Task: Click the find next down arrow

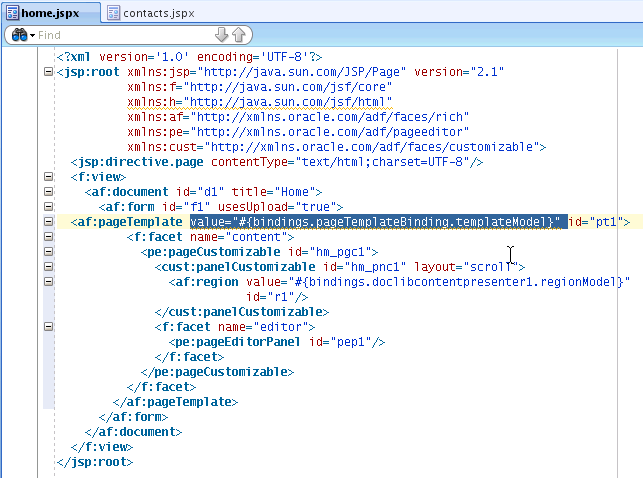Action: (x=221, y=35)
